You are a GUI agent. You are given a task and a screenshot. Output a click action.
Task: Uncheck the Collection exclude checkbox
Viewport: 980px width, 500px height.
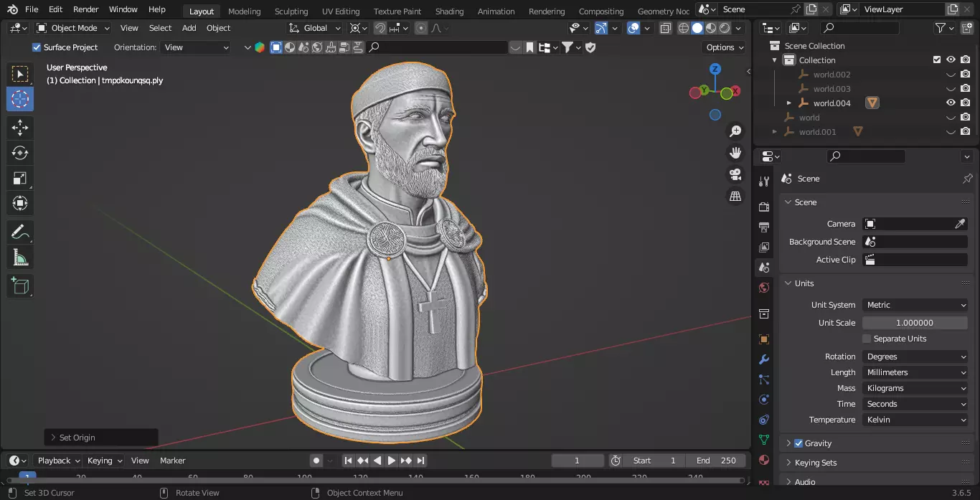tap(937, 60)
